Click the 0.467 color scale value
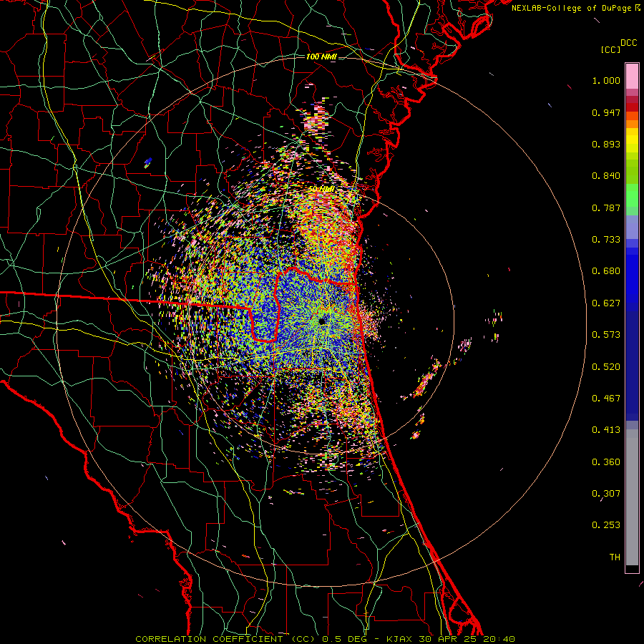 606,399
